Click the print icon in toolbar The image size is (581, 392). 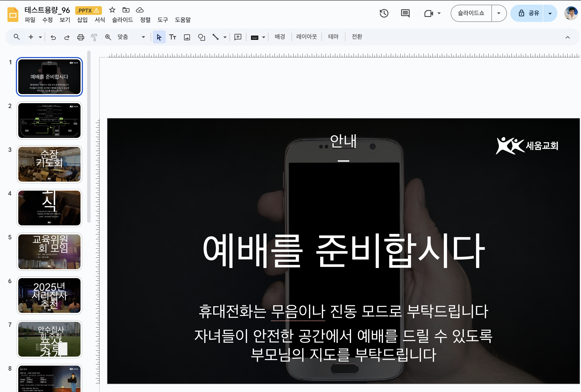pyautogui.click(x=81, y=37)
